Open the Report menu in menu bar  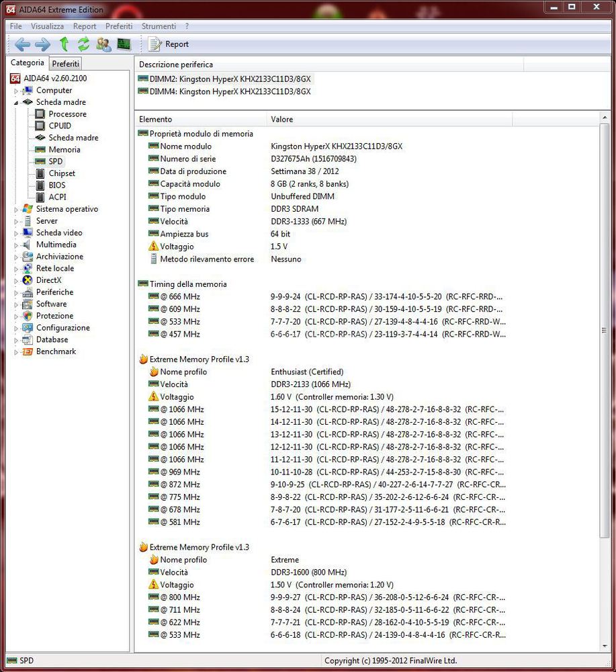click(x=85, y=26)
